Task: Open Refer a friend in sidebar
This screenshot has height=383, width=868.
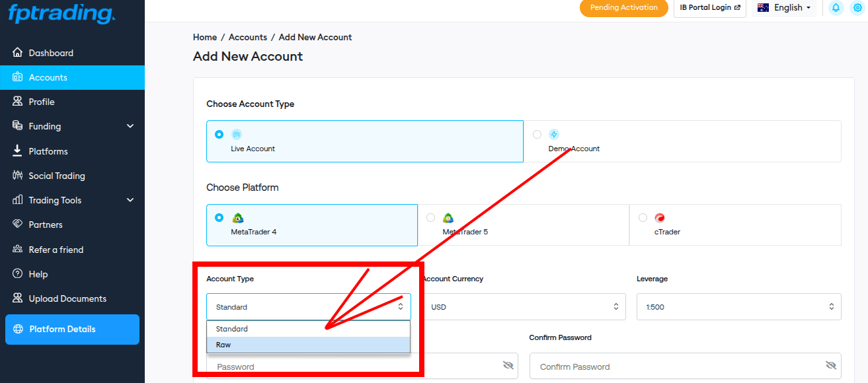Action: (x=72, y=250)
